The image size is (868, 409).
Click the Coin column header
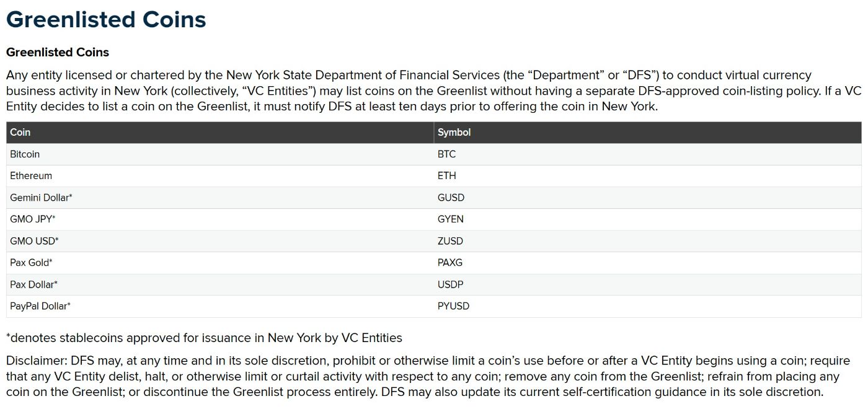20,133
